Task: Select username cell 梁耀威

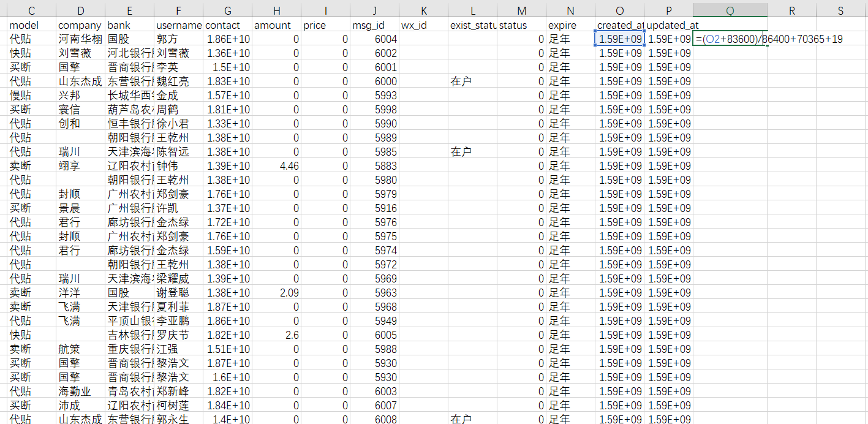Action: click(x=179, y=279)
